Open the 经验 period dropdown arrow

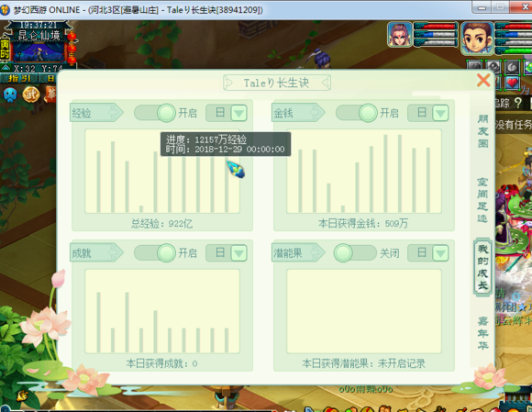tap(238, 113)
